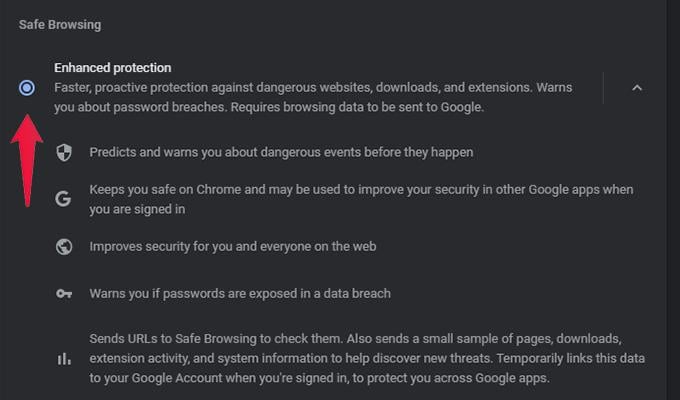The image size is (680, 400).
Task: Click the red arrow pointing upward
Action: click(x=27, y=161)
